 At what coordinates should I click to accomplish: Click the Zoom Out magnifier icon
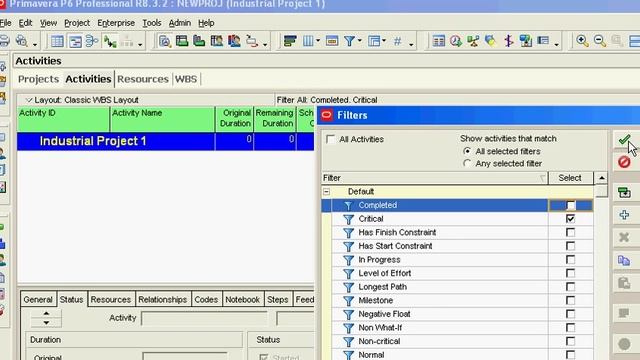pos(600,41)
